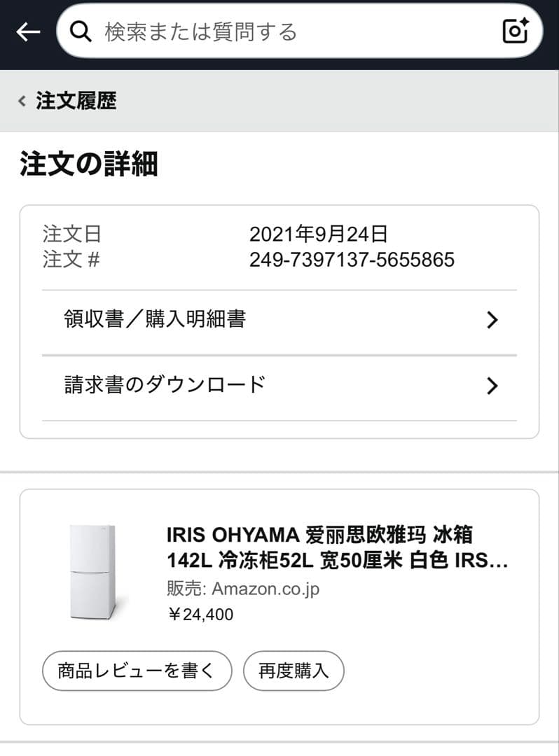Tap the small chevron beside 注文履歴

tap(22, 101)
